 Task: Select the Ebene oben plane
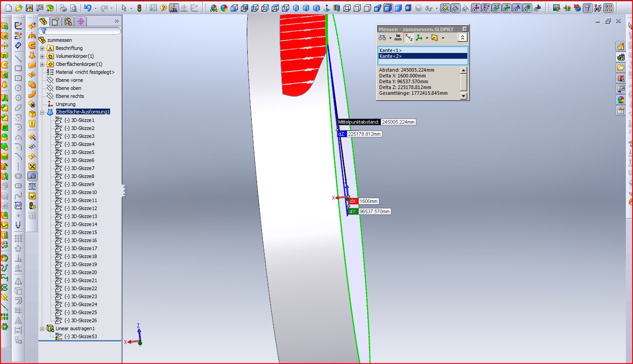(68, 88)
